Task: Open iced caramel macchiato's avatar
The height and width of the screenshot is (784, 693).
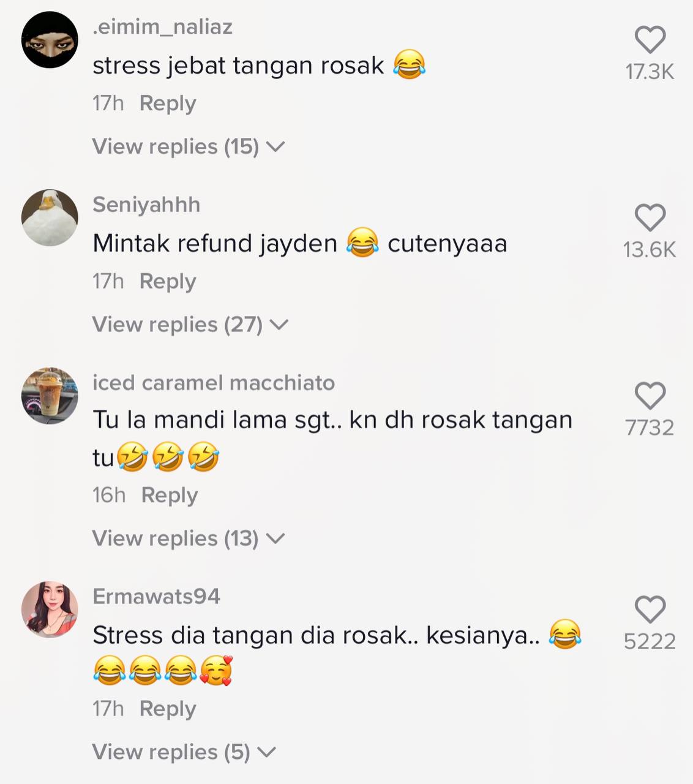Action: pyautogui.click(x=50, y=396)
